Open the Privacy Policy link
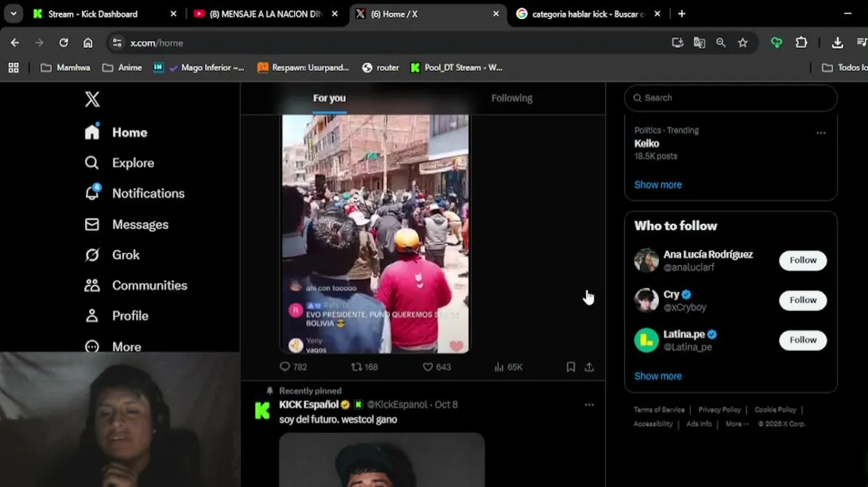The width and height of the screenshot is (868, 487). (x=719, y=410)
